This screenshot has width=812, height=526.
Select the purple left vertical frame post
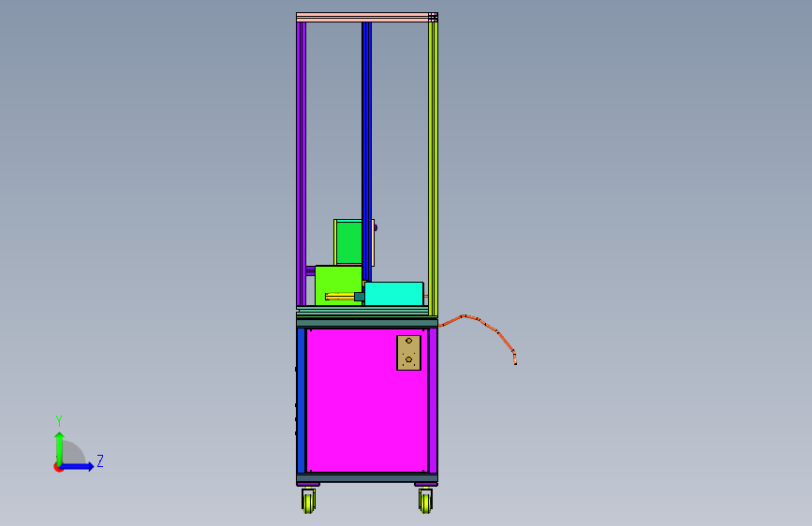point(301,163)
